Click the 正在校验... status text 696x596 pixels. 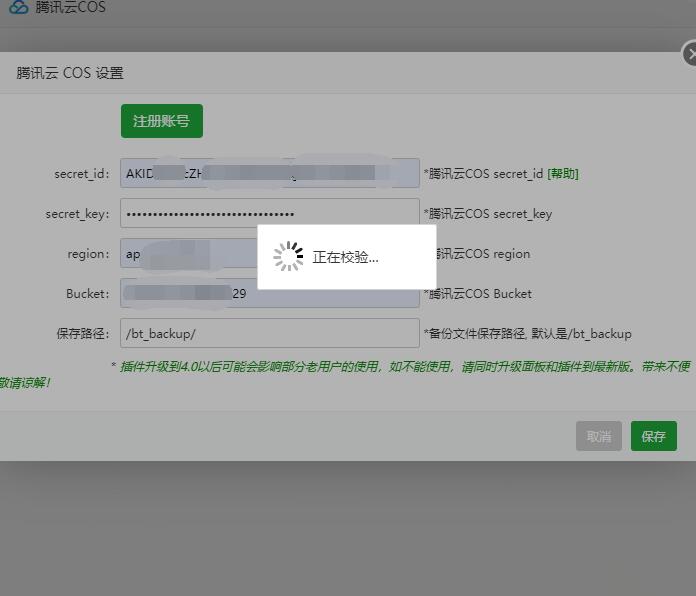[x=345, y=257]
